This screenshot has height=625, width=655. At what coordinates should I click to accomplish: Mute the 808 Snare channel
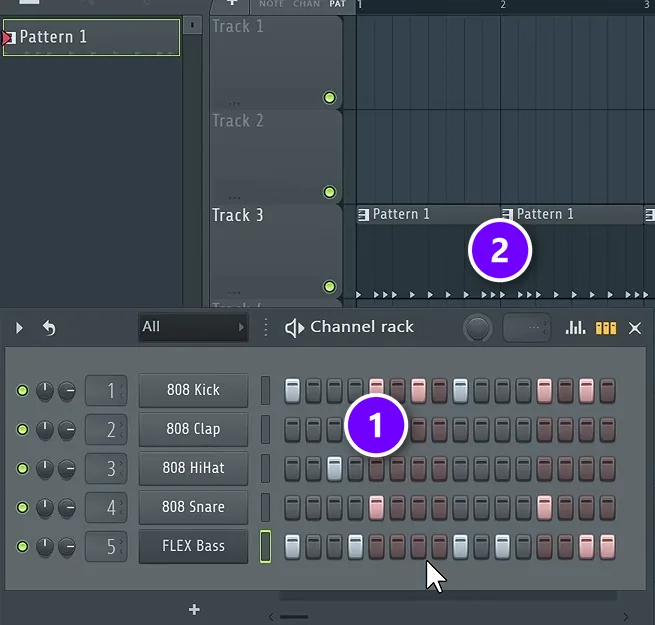pyautogui.click(x=22, y=507)
